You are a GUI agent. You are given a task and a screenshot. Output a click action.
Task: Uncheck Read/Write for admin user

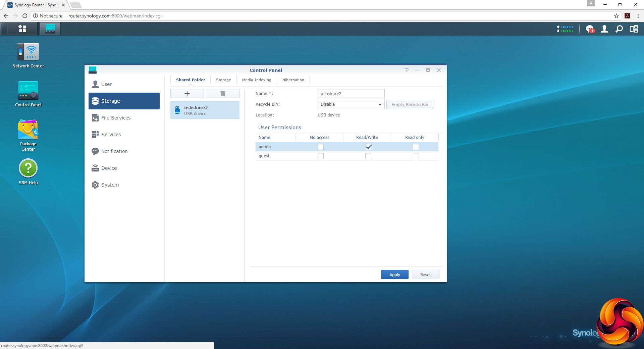click(368, 147)
